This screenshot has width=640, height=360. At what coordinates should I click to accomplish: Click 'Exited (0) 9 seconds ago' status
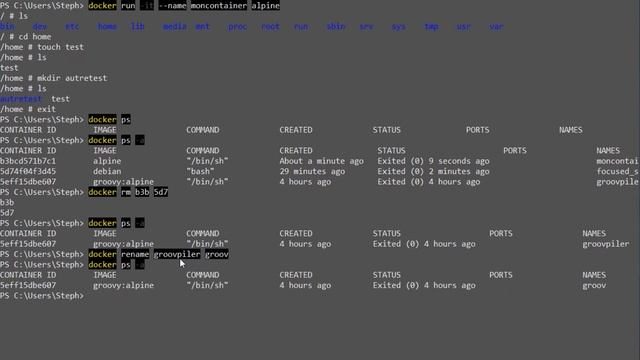pyautogui.click(x=433, y=161)
